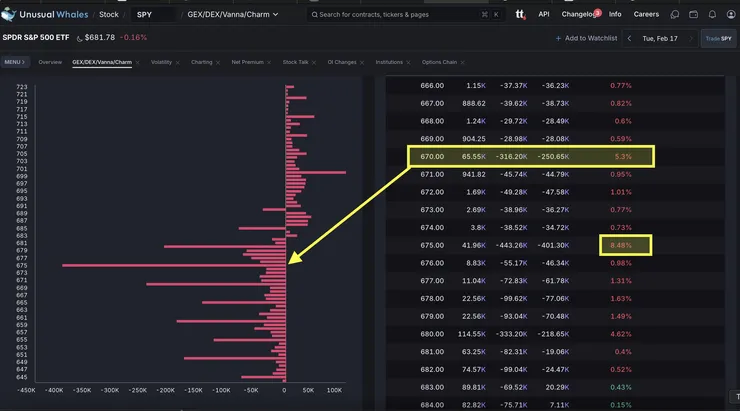The height and width of the screenshot is (411, 740).
Task: Close the Stock Talk tab
Action: coord(314,63)
